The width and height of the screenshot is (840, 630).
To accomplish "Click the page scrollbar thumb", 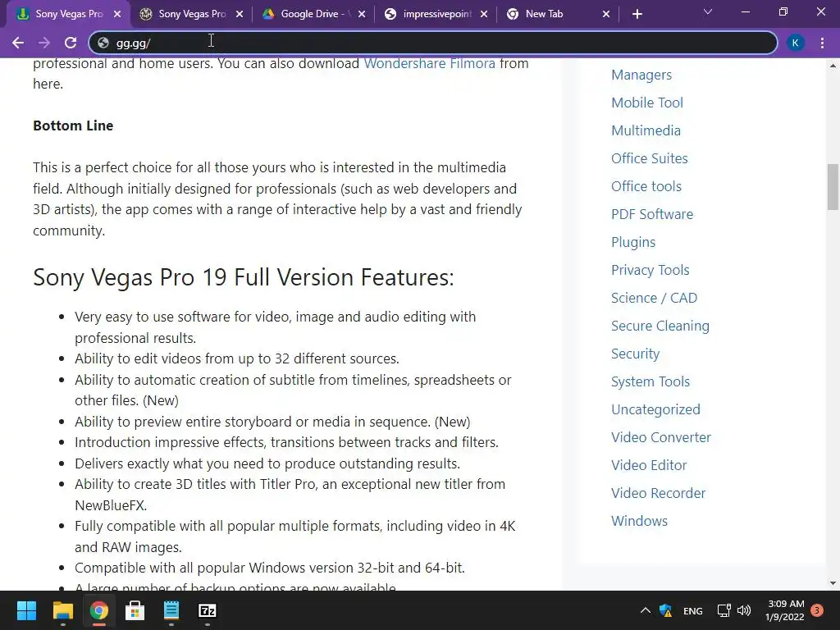I will pos(833,187).
